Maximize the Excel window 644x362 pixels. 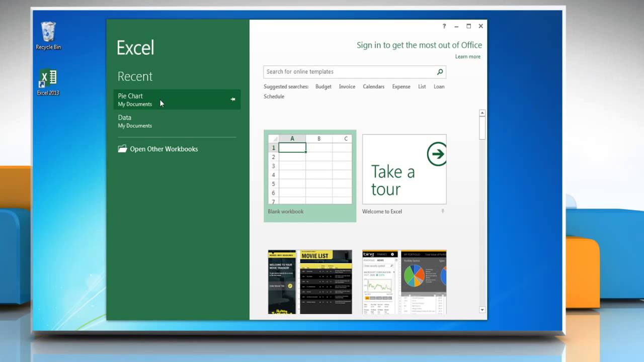[468, 26]
